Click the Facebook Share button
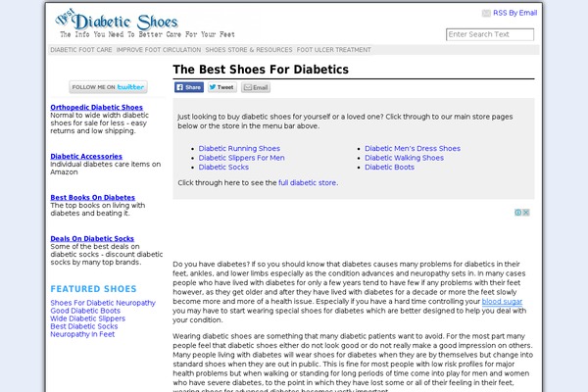The height and width of the screenshot is (392, 588). point(189,87)
